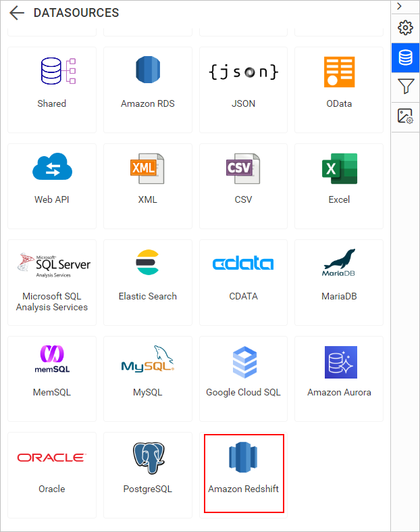The width and height of the screenshot is (420, 532).
Task: Click the 'PostgreSQL' label text
Action: pyautogui.click(x=147, y=489)
